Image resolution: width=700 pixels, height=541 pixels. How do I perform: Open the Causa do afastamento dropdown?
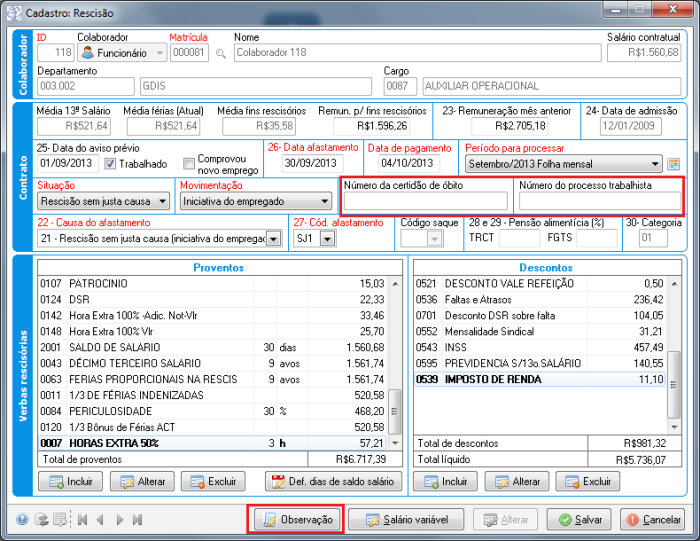point(275,239)
